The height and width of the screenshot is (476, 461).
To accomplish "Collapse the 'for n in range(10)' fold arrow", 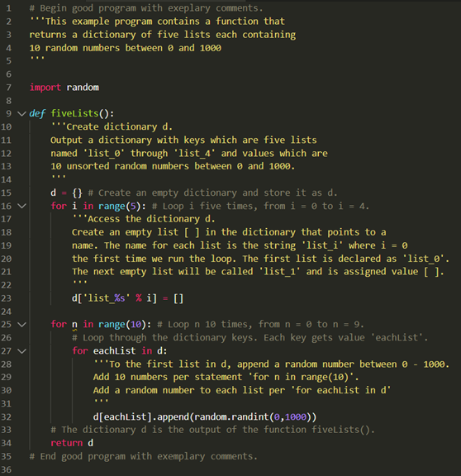I will coord(21,325).
